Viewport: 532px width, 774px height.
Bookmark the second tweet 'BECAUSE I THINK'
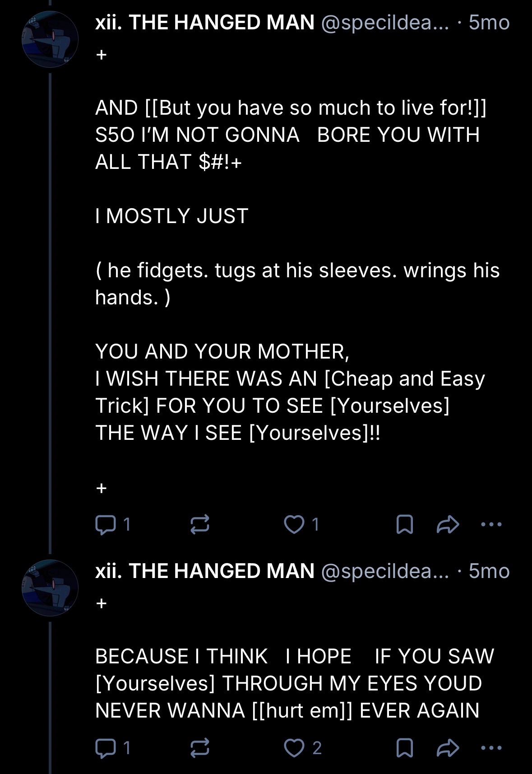404,748
